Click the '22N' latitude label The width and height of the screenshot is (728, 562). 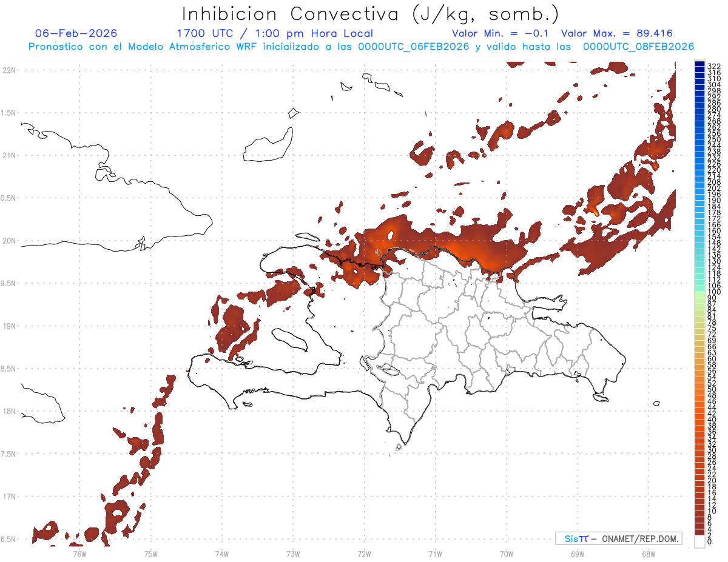(x=9, y=70)
